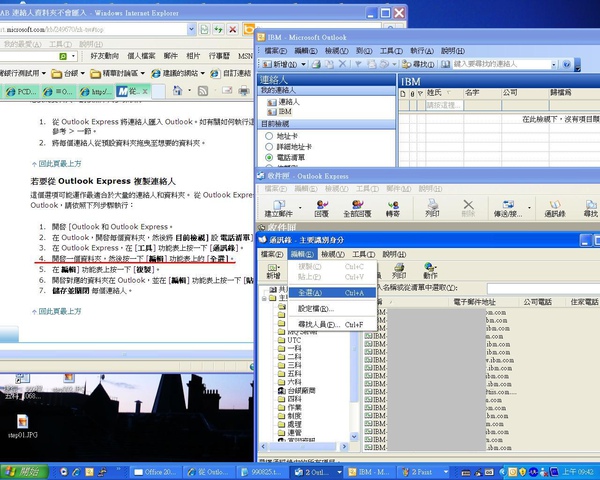Click the IE compatibility view icon
This screenshot has height=480, width=600.
point(205,29)
